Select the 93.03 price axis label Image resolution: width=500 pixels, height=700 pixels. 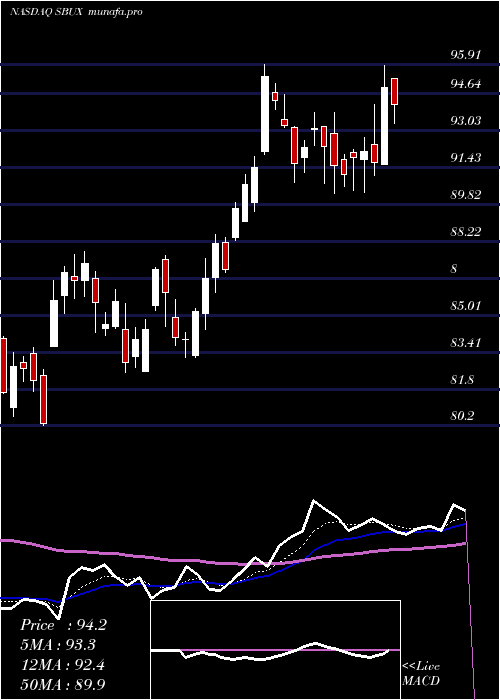pos(465,121)
